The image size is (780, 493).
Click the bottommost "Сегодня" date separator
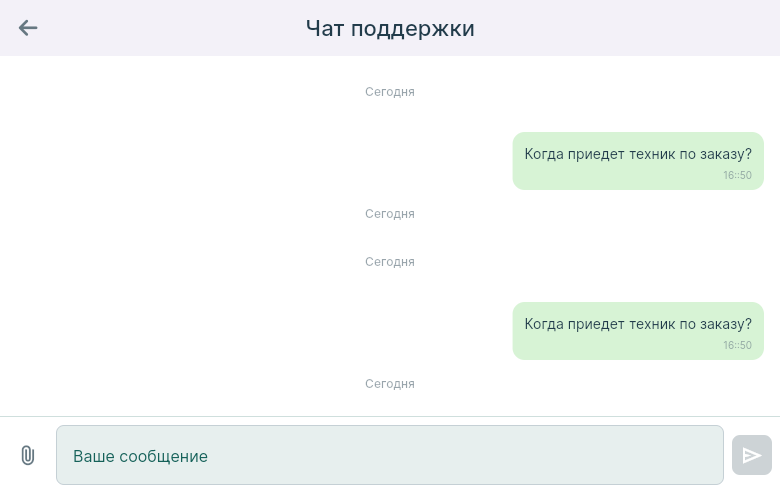(389, 384)
